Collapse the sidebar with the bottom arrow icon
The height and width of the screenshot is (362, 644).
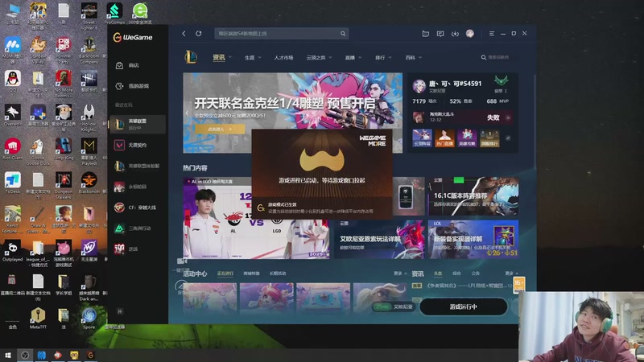coord(120,311)
